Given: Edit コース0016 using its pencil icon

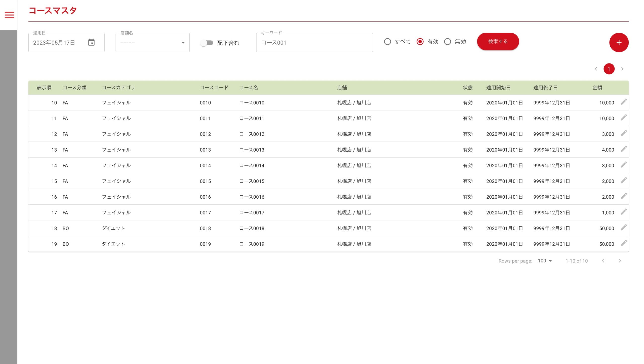Looking at the screenshot, I should pyautogui.click(x=623, y=196).
